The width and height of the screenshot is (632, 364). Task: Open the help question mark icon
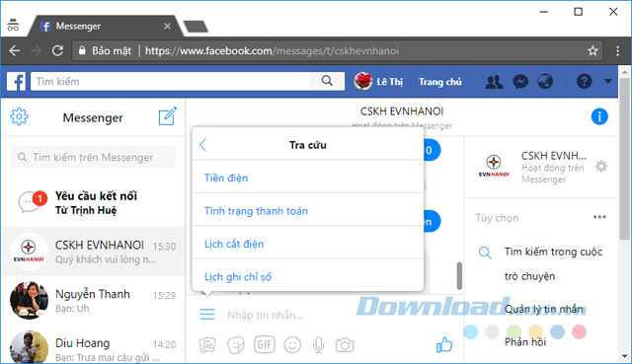(584, 82)
